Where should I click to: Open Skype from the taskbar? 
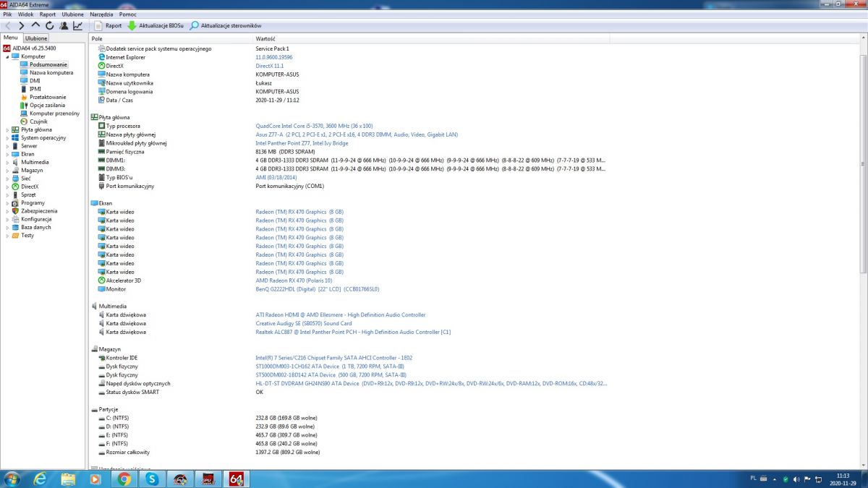click(x=152, y=479)
